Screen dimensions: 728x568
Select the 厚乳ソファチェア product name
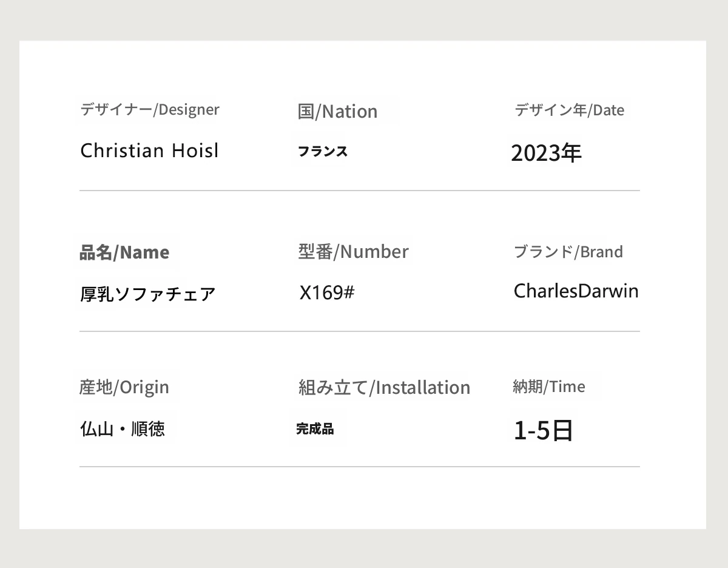click(x=148, y=294)
